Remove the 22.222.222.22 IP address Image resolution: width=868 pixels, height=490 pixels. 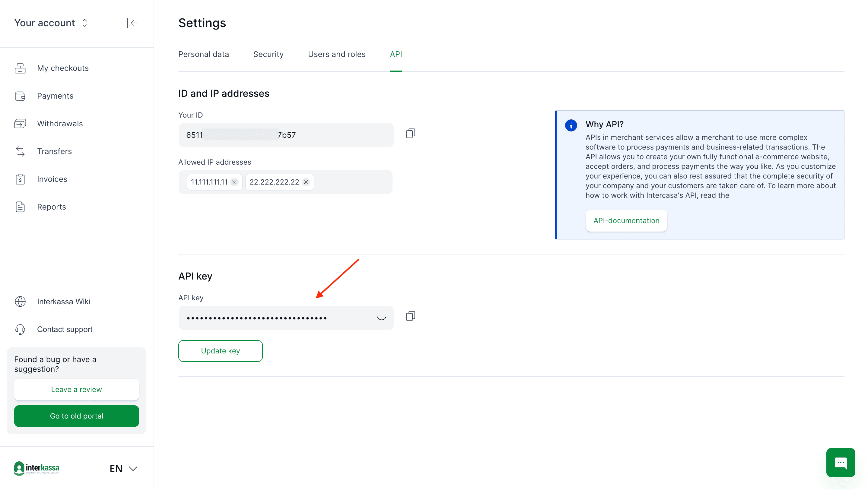[x=306, y=182]
